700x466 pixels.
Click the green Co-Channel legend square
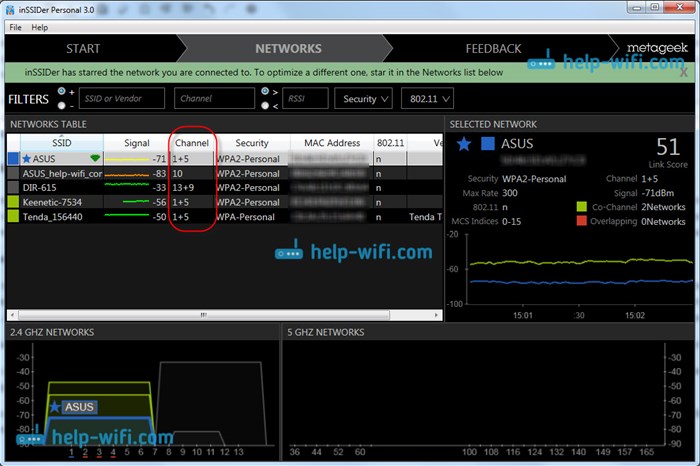(x=581, y=207)
